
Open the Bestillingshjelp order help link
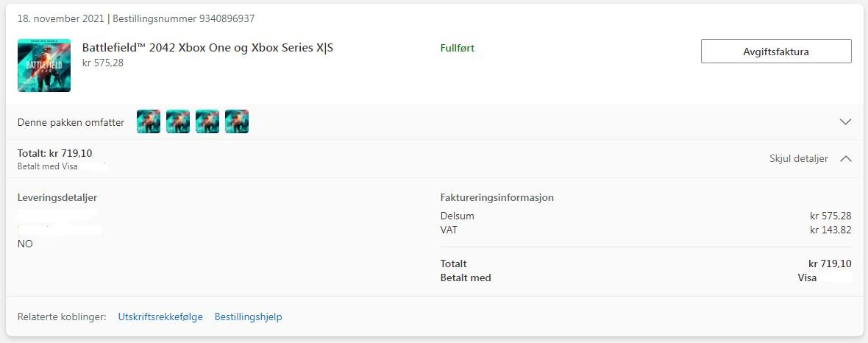pos(249,317)
